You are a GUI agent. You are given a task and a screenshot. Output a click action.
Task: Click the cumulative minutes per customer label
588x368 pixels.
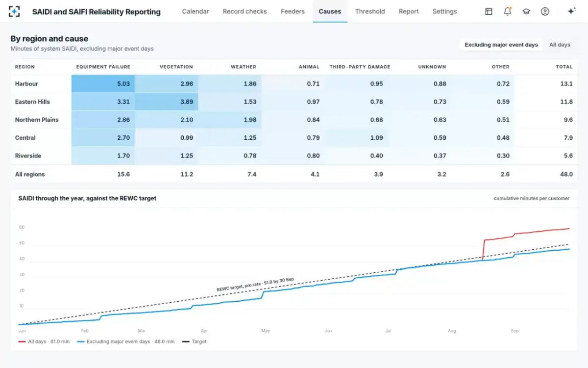(532, 199)
